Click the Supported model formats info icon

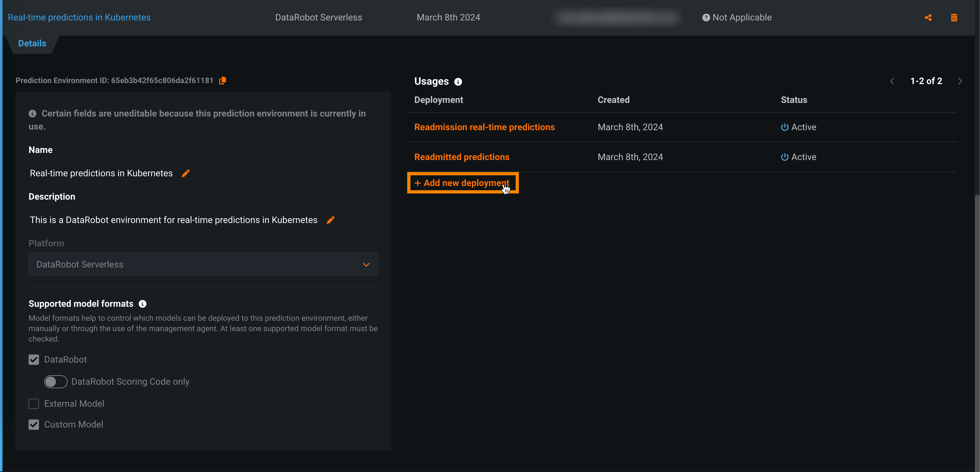click(x=142, y=304)
